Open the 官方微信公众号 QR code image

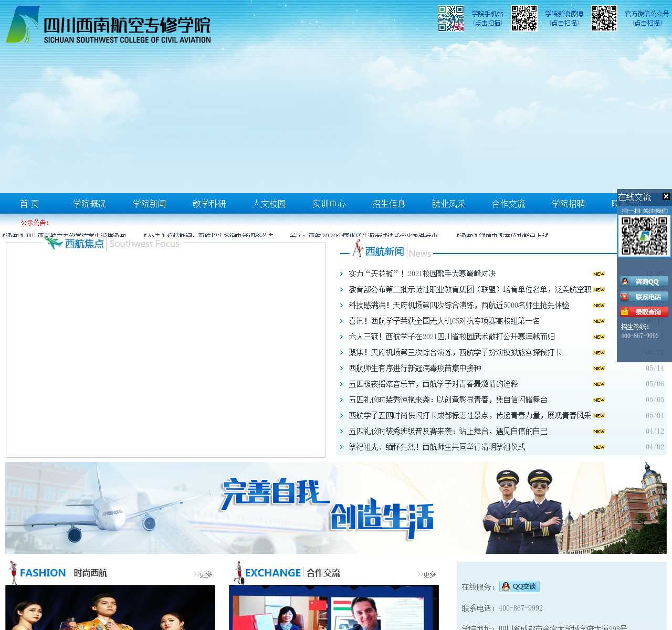coord(604,18)
